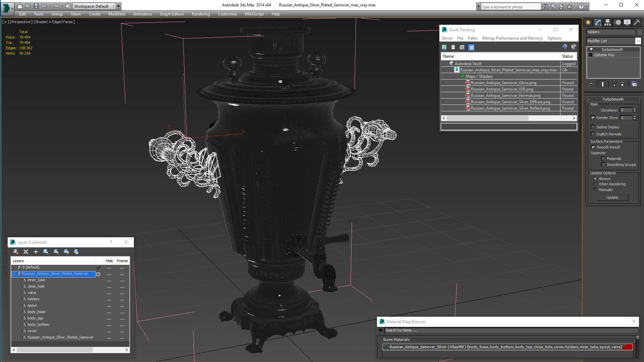The width and height of the screenshot is (644, 362).
Task: Click the Asset Tracking file list view icon
Action: (x=453, y=47)
